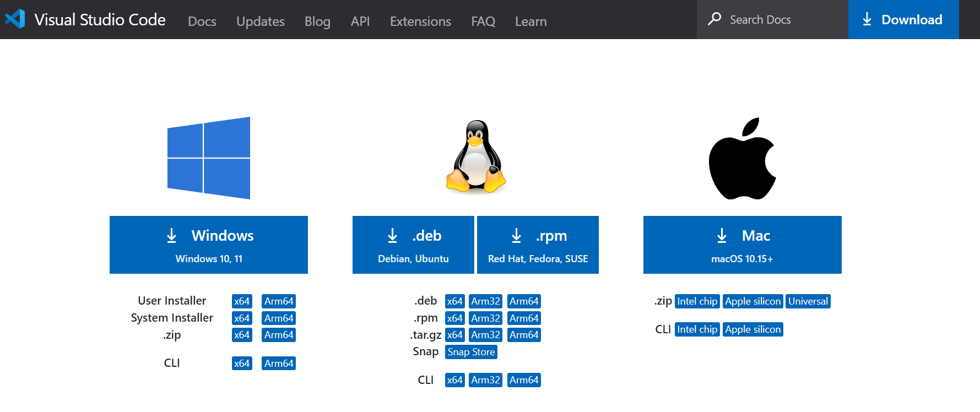The image size is (980, 412).
Task: Open the Learn nav link
Action: coord(531,21)
